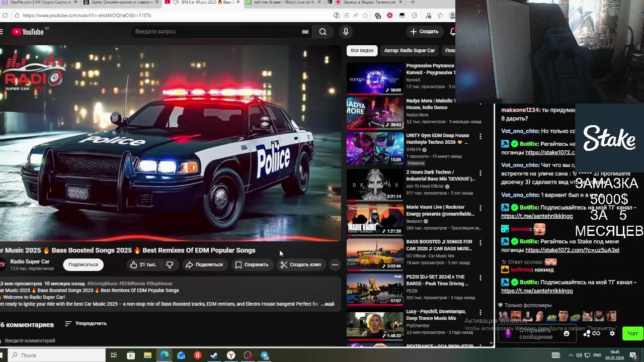Open options menu for 2 Hours Dark Techno
Viewport: 644px width, 362px height.
point(480,173)
